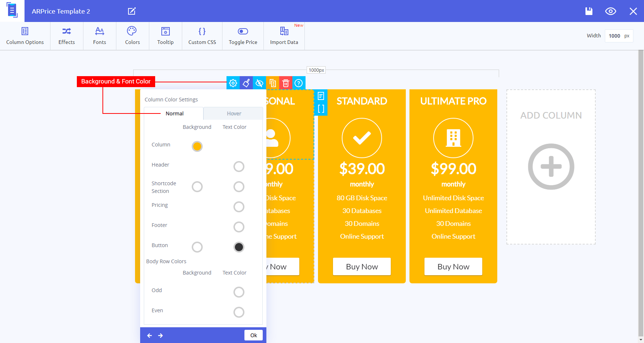Click the ARPrice Template 2 title

tap(61, 11)
